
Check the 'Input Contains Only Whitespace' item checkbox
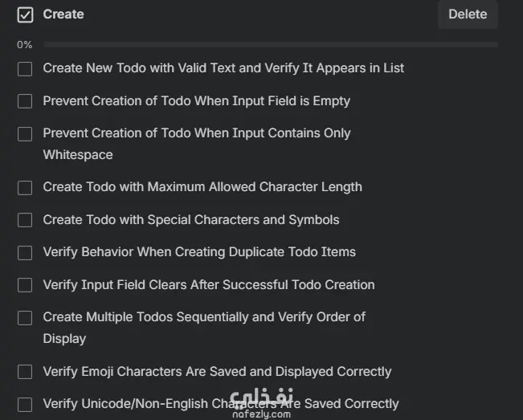[25, 134]
